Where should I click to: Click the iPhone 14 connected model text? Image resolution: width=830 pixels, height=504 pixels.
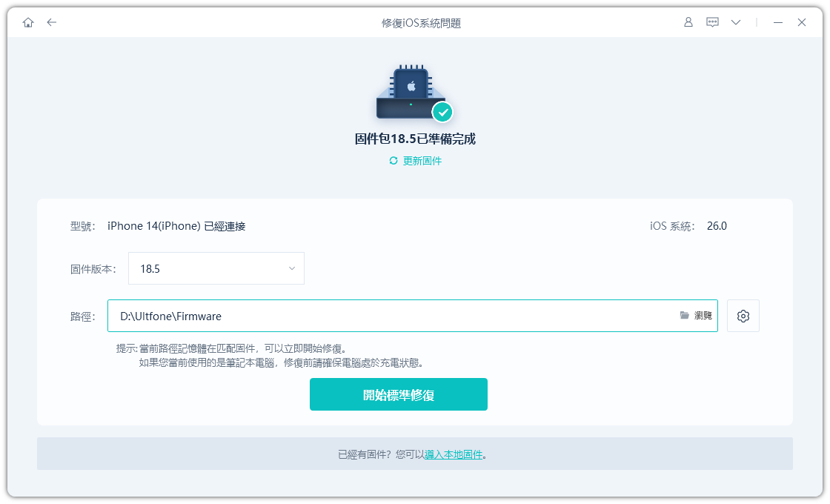(176, 226)
